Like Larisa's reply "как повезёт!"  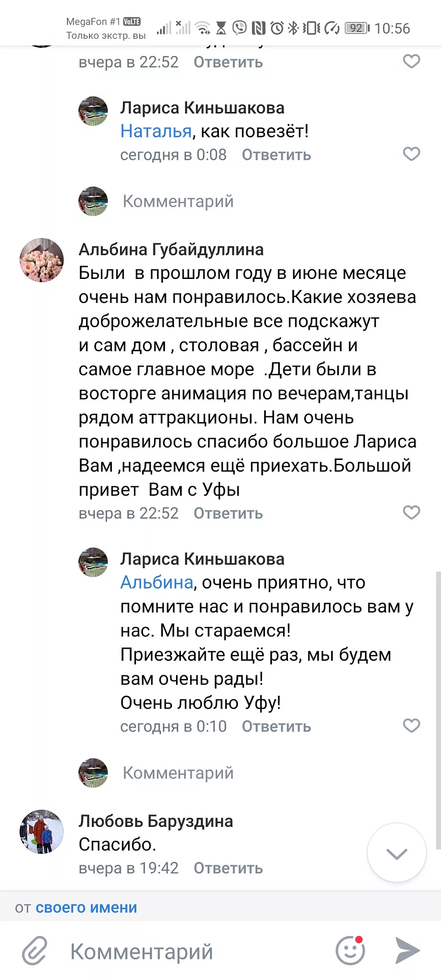(x=411, y=154)
